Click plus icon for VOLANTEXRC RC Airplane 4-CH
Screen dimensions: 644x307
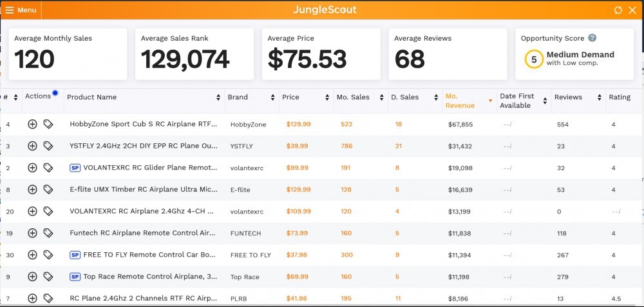[32, 212]
